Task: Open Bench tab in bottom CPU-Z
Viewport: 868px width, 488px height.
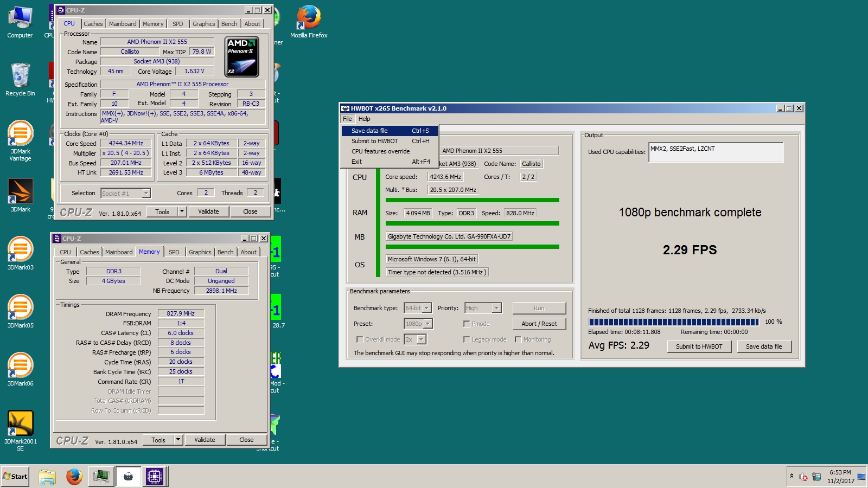Action: 225,252
